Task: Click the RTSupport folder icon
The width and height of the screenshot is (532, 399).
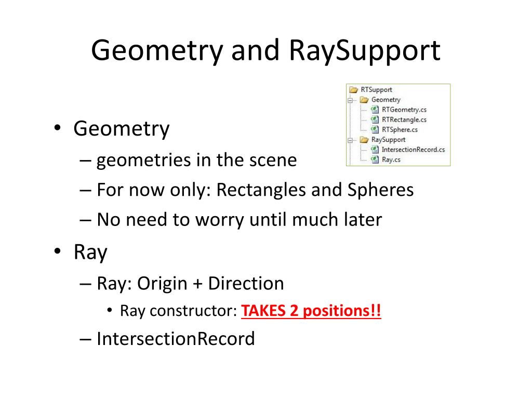Action: [x=353, y=89]
